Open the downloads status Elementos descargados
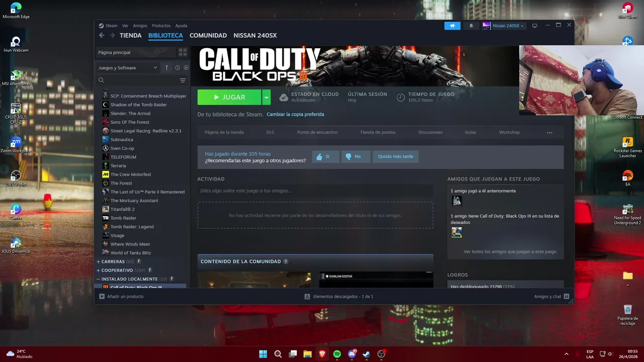 339,297
